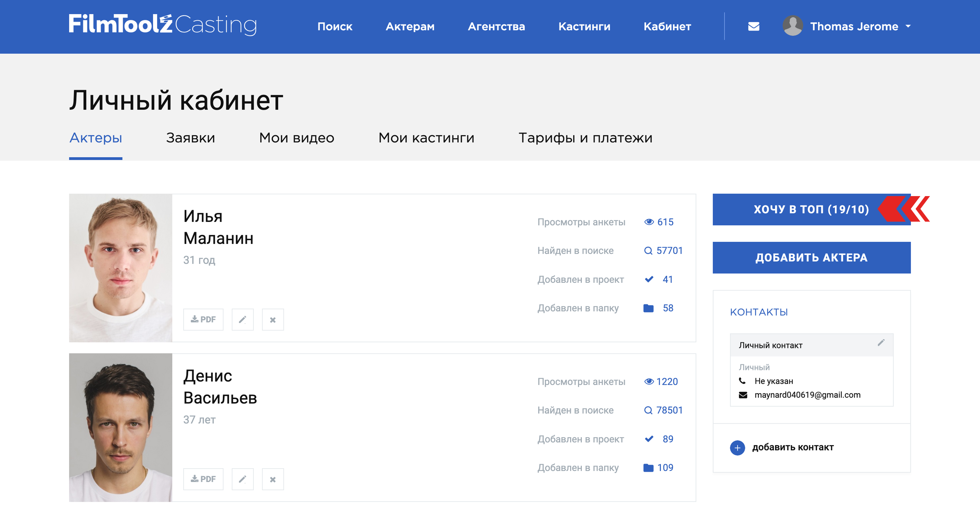Open the Мои видео tab
The width and height of the screenshot is (980, 515).
(297, 138)
